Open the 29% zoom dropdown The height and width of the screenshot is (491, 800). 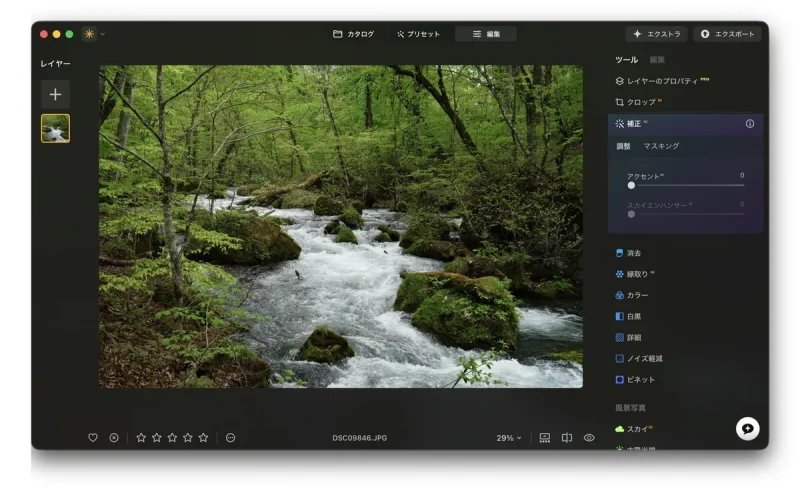point(509,438)
